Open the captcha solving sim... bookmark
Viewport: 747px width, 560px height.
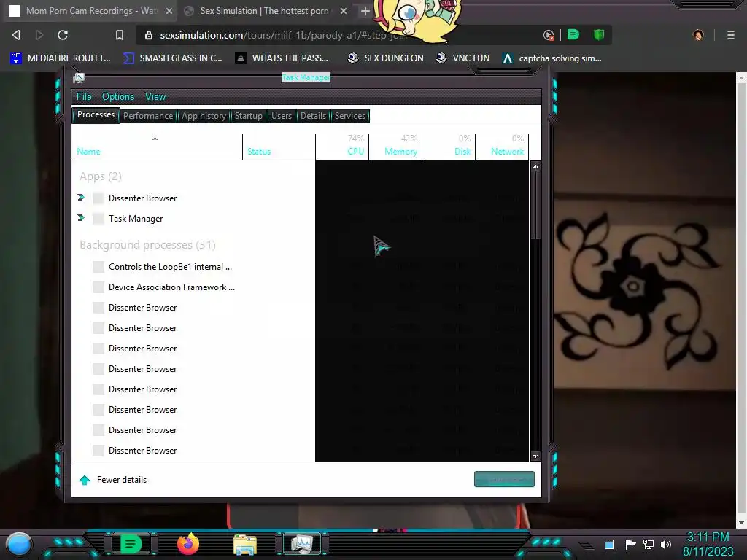[552, 58]
